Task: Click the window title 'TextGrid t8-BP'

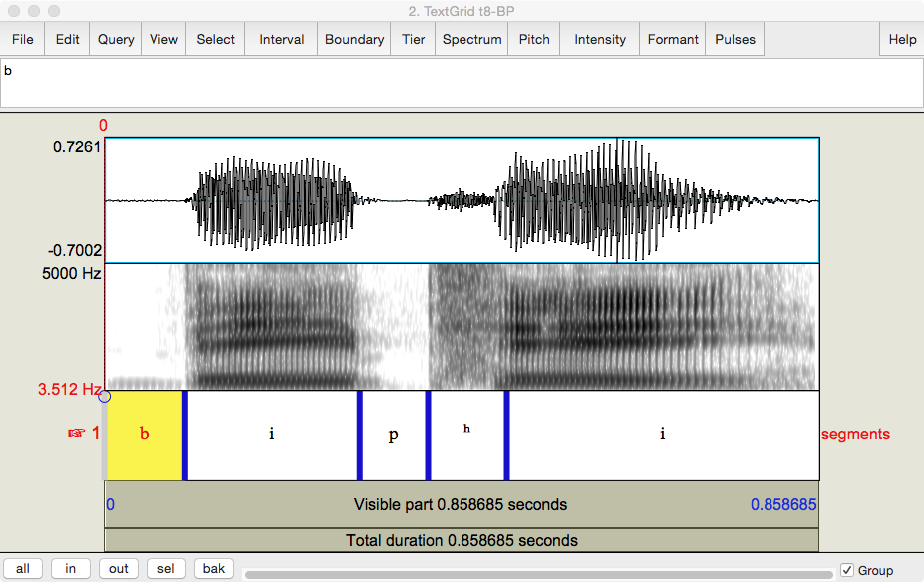Action: [462, 11]
